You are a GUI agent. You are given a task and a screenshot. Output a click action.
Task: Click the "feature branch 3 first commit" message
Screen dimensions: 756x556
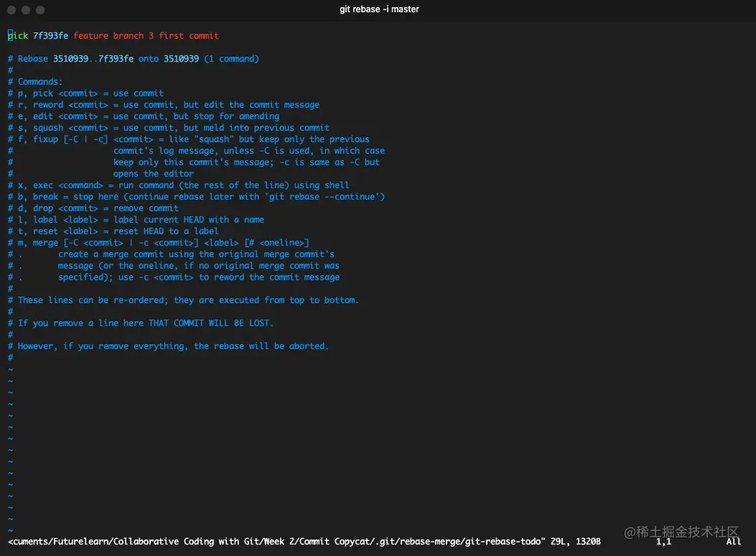click(146, 36)
